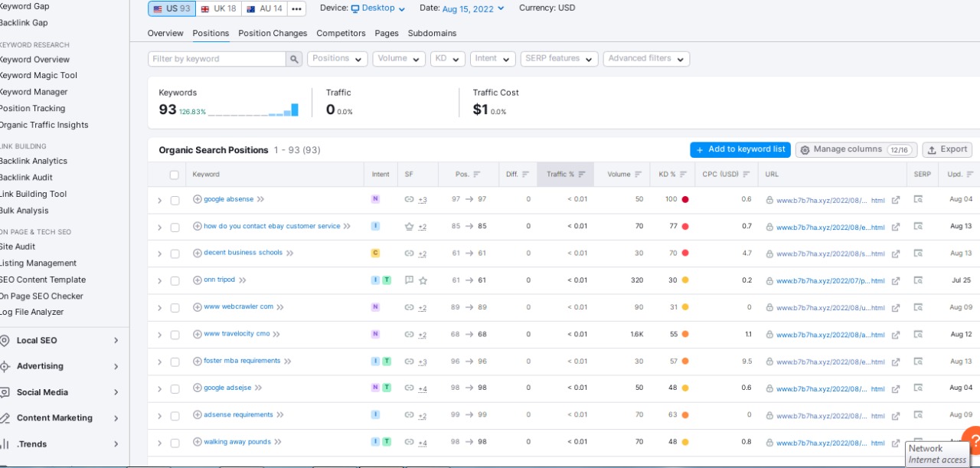Click the Export button
Image resolution: width=980 pixels, height=468 pixels.
pyautogui.click(x=947, y=150)
